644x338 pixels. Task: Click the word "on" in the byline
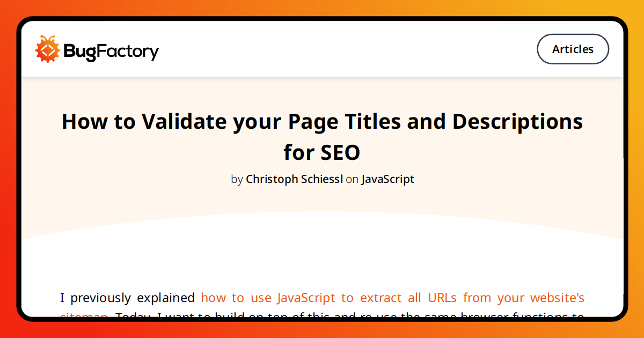[x=352, y=179]
